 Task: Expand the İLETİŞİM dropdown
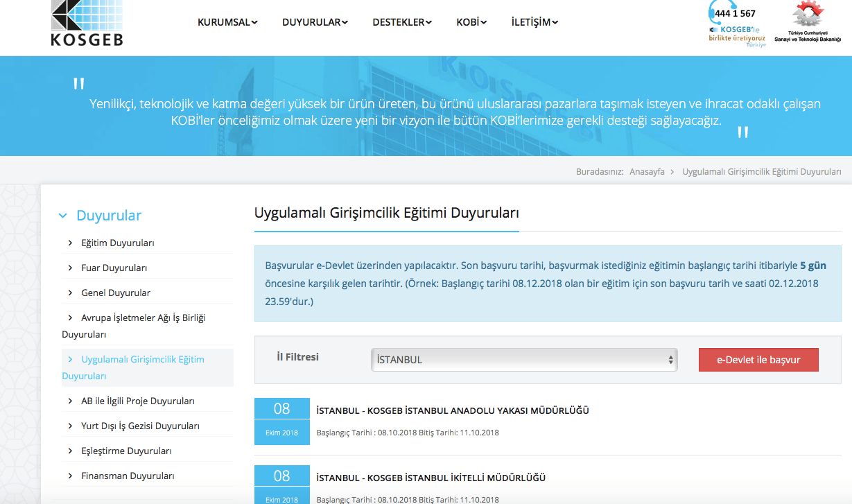coord(534,22)
